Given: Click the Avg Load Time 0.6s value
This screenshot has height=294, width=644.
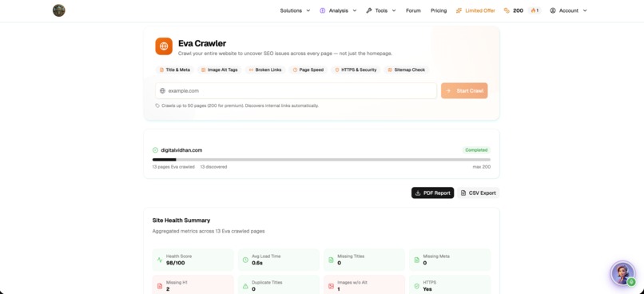Looking at the screenshot, I should 257,263.
